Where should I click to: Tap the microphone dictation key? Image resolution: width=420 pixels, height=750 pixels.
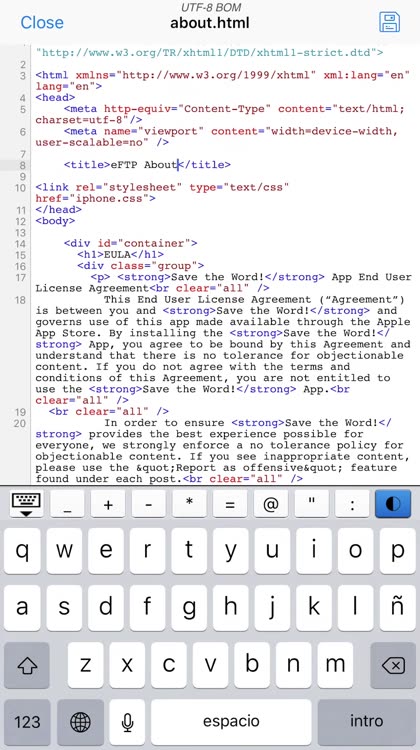127,721
